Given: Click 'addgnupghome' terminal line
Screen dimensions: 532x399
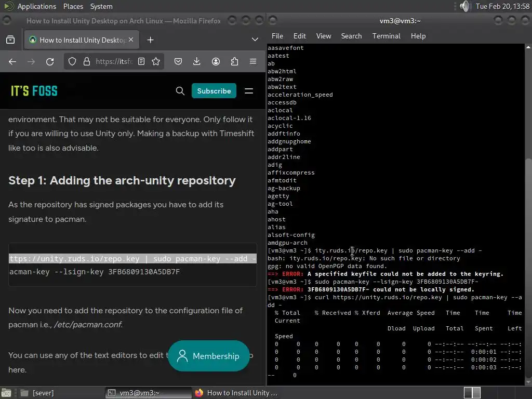Looking at the screenshot, I should point(289,141).
